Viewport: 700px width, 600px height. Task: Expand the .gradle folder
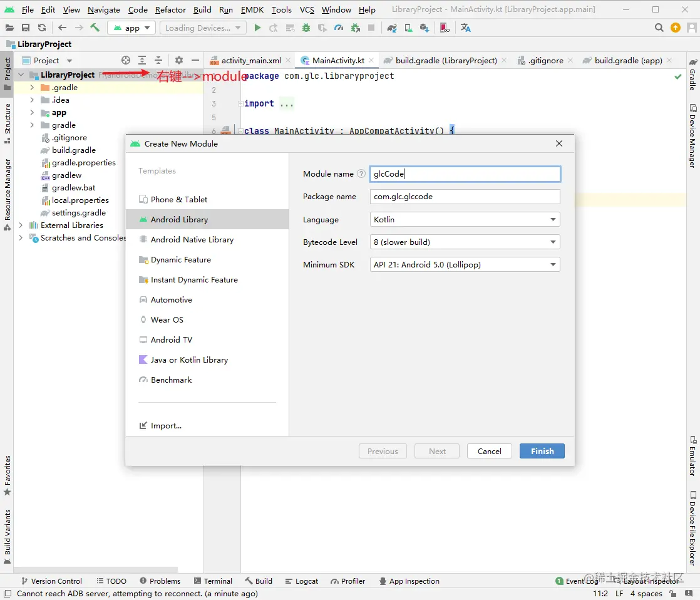pos(32,88)
